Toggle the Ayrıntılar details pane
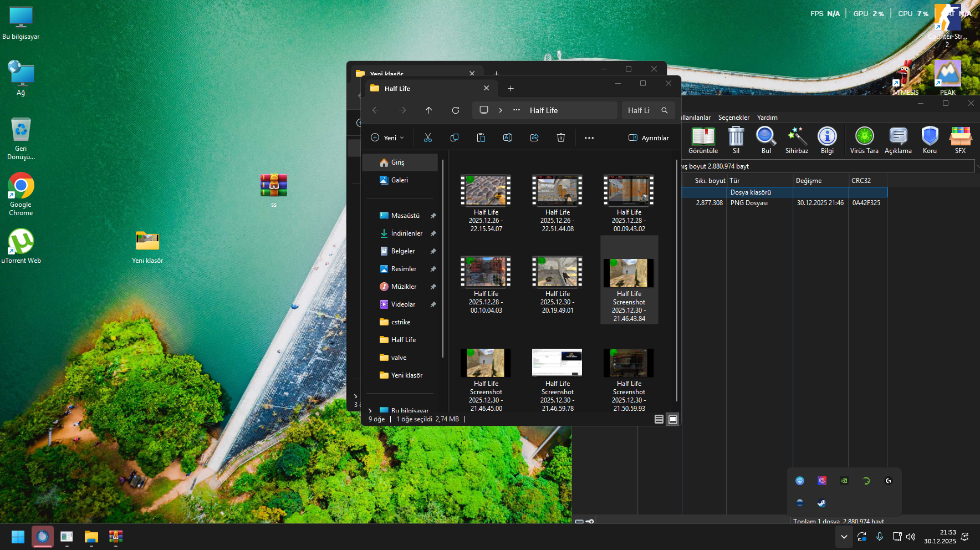The width and height of the screenshot is (980, 550). [649, 138]
